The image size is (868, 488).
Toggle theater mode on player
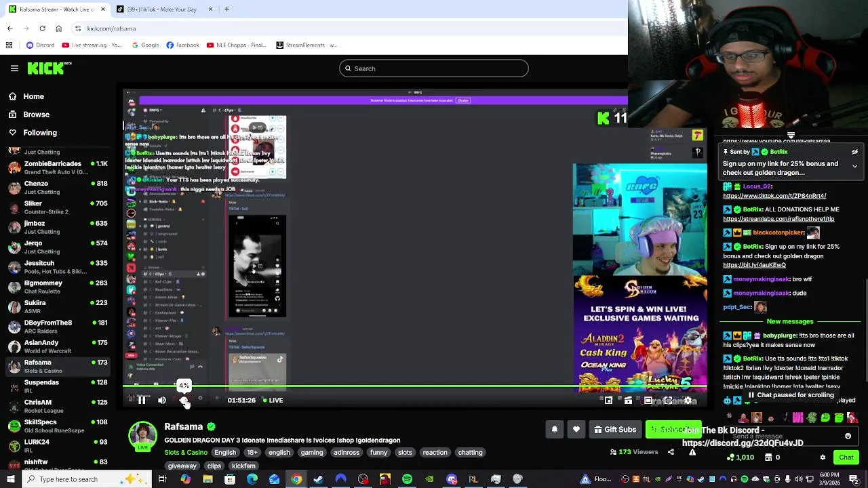[648, 401]
